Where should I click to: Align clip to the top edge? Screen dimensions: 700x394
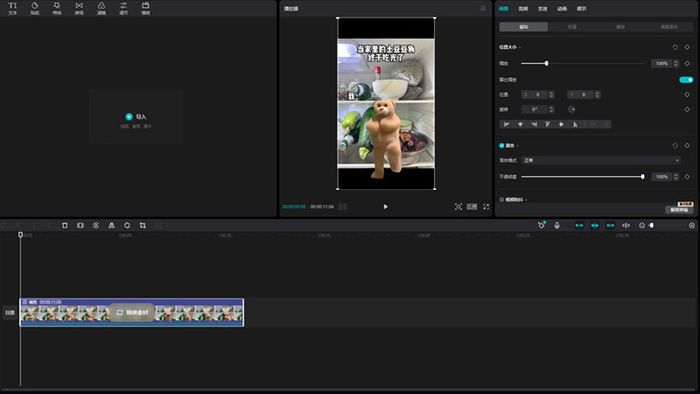(547, 124)
